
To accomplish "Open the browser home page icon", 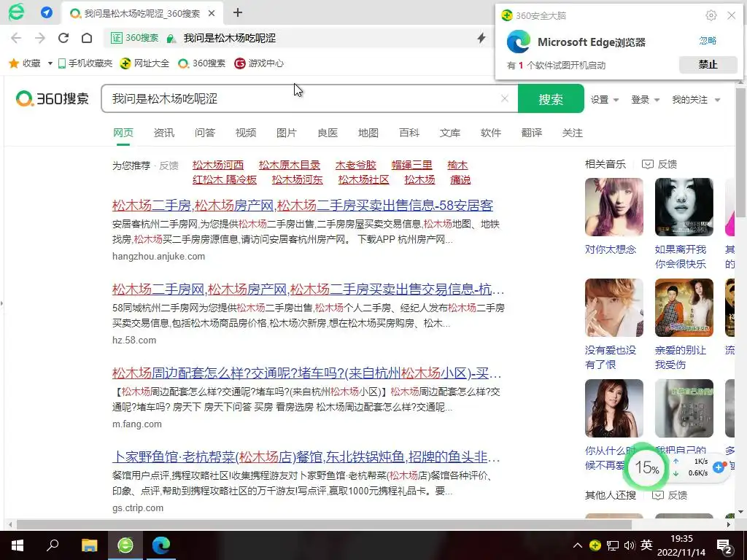I will (x=87, y=38).
